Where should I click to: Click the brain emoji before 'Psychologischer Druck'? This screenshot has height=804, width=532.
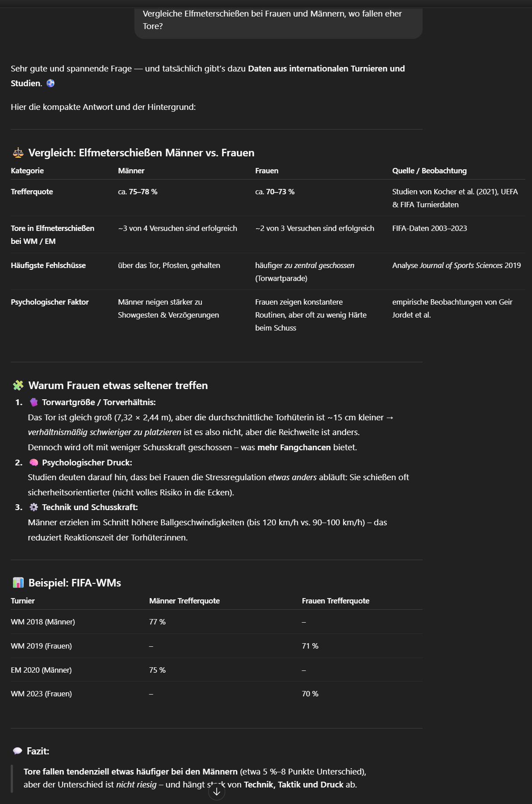(x=34, y=462)
